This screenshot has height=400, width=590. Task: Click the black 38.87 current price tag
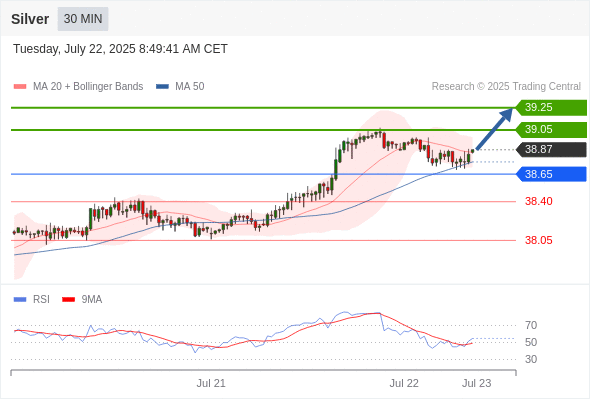[551, 149]
